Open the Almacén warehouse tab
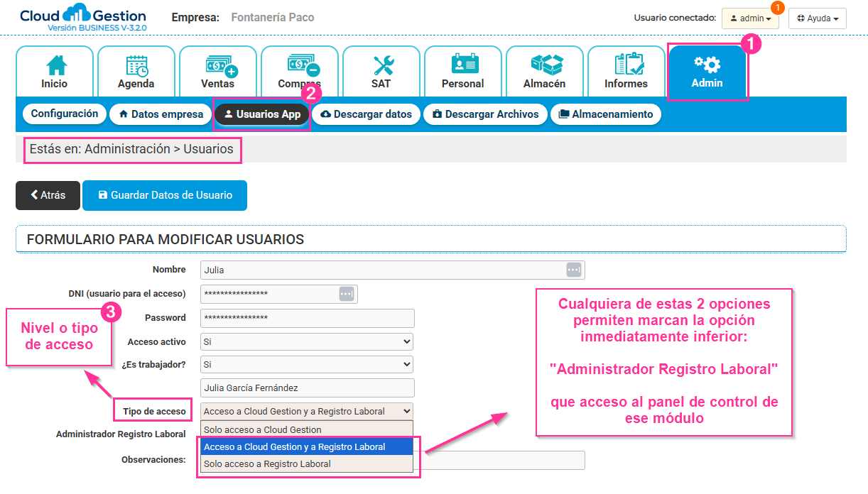868x494 pixels. coord(545,72)
